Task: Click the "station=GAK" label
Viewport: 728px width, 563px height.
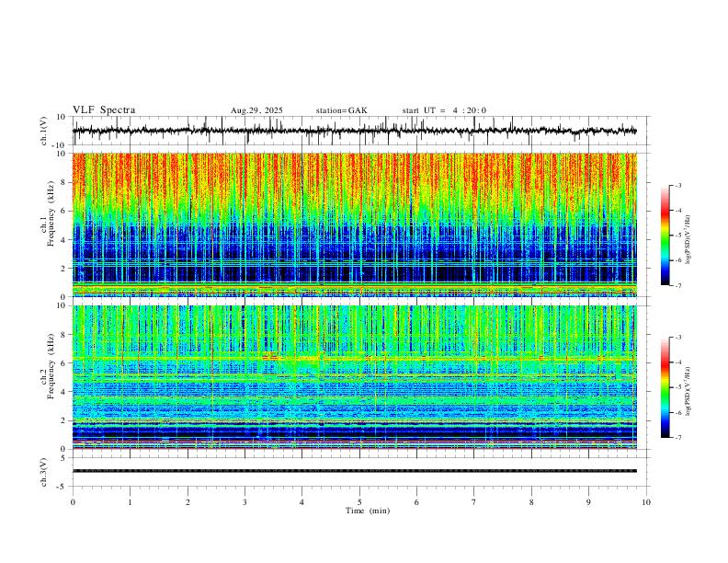Action: (341, 110)
